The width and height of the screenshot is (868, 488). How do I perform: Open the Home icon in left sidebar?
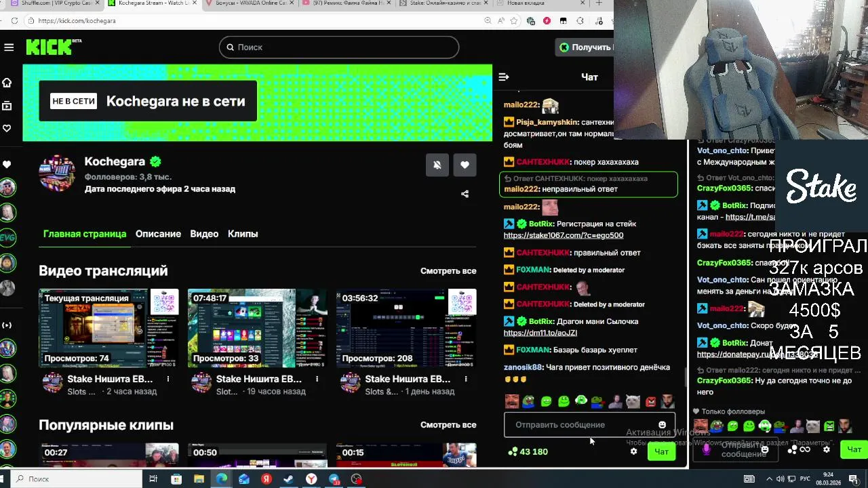point(7,83)
